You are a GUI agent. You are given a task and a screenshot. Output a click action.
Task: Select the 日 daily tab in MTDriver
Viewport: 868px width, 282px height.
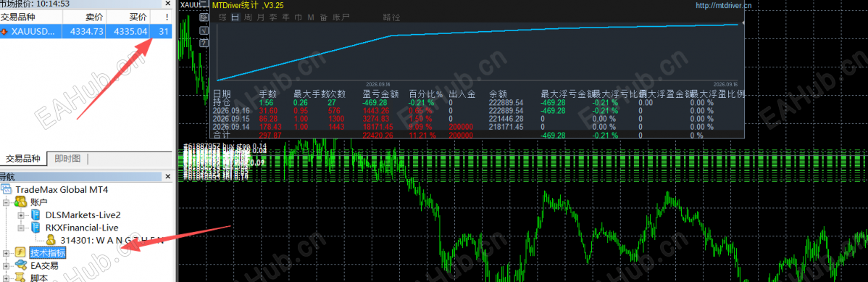pos(235,17)
